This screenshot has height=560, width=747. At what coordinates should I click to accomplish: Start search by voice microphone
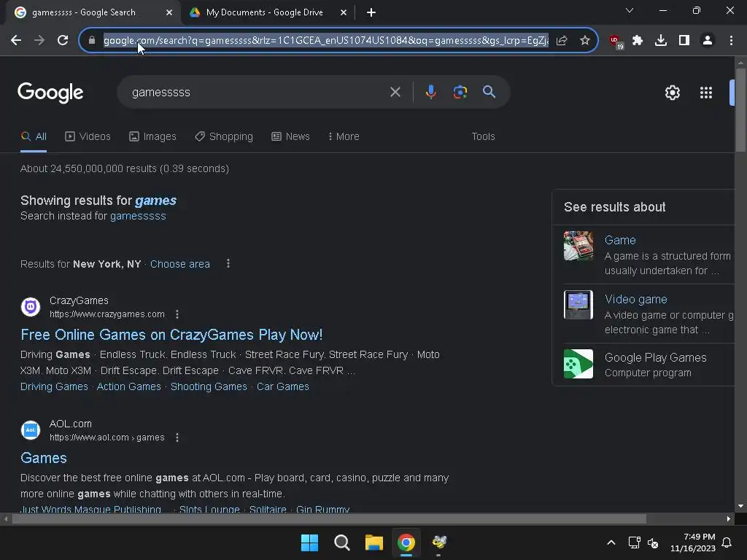coord(430,92)
